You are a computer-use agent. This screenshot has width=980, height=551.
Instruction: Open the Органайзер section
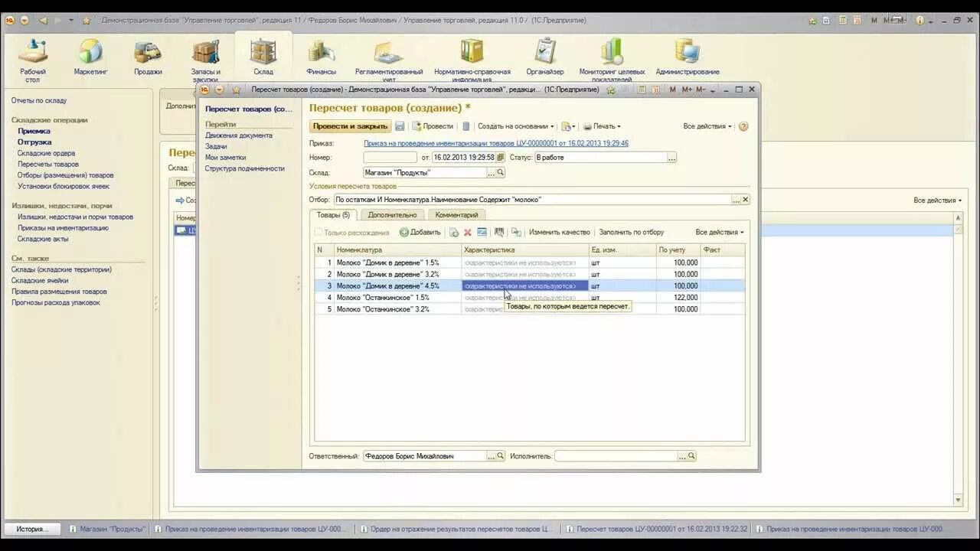[545, 57]
